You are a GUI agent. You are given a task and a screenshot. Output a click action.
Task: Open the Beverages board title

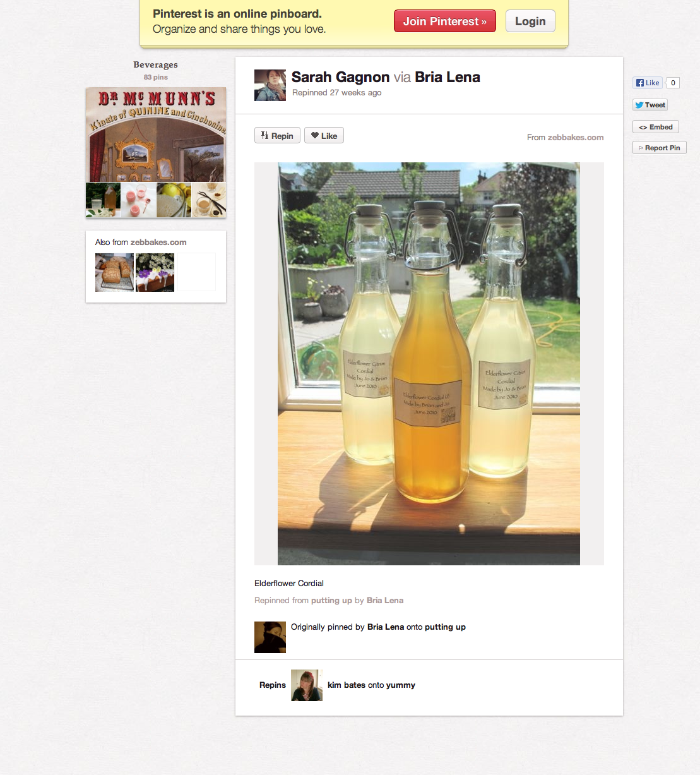(155, 64)
